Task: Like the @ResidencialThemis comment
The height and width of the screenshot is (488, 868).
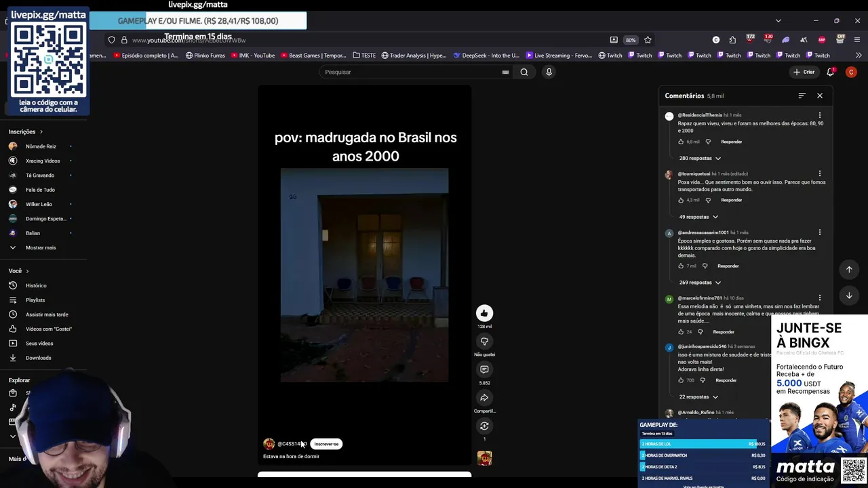Action: coord(681,142)
